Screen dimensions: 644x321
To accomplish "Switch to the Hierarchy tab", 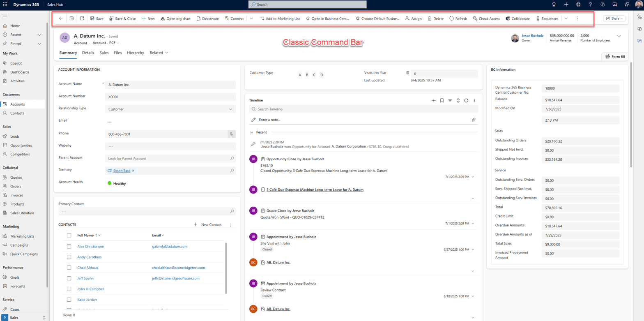I will [x=136, y=53].
